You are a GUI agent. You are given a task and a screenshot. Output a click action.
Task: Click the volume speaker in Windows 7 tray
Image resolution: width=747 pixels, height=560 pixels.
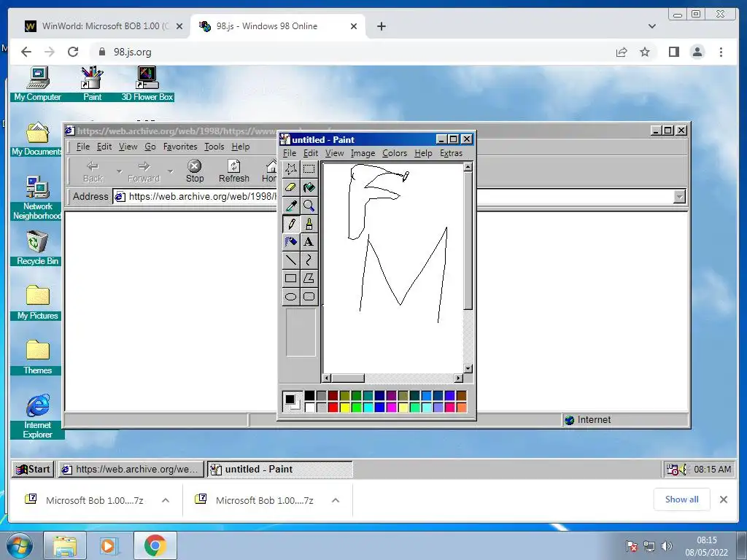tap(667, 545)
